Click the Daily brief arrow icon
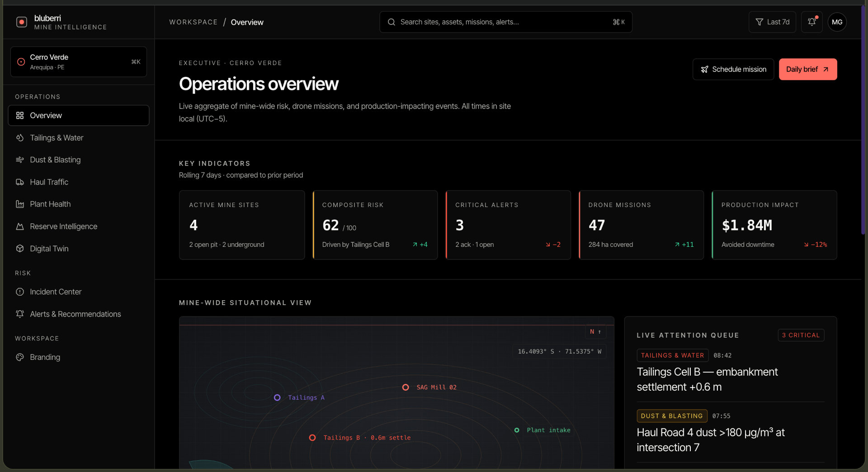 pyautogui.click(x=826, y=69)
